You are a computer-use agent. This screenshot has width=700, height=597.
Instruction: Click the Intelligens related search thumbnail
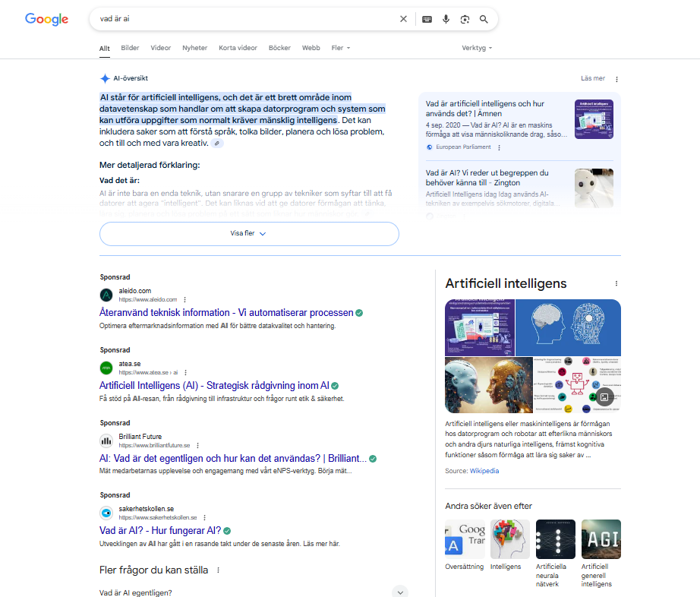click(x=510, y=539)
